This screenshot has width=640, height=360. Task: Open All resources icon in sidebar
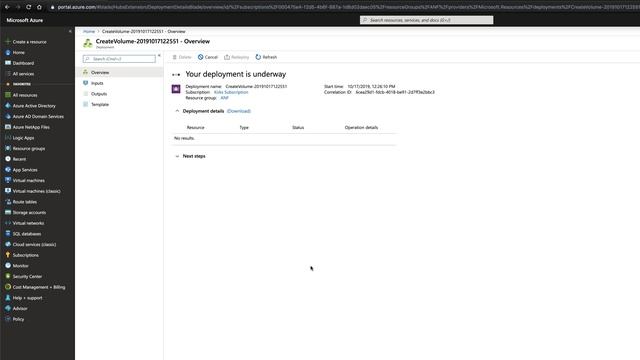pyautogui.click(x=8, y=95)
